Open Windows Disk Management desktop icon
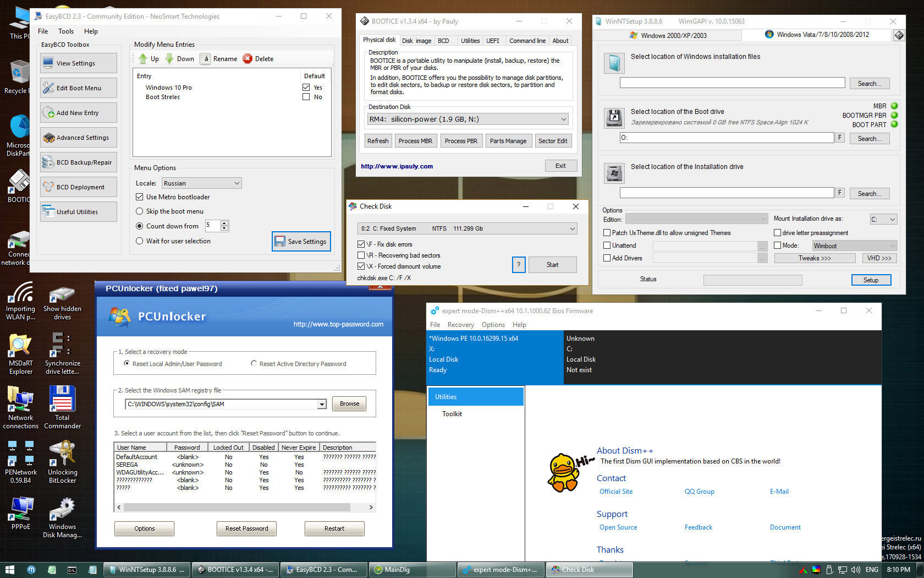The height and width of the screenshot is (578, 924). click(x=62, y=517)
